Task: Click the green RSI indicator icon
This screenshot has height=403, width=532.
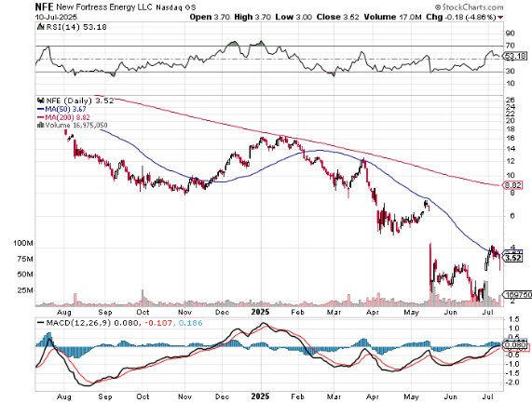Action: [x=40, y=27]
